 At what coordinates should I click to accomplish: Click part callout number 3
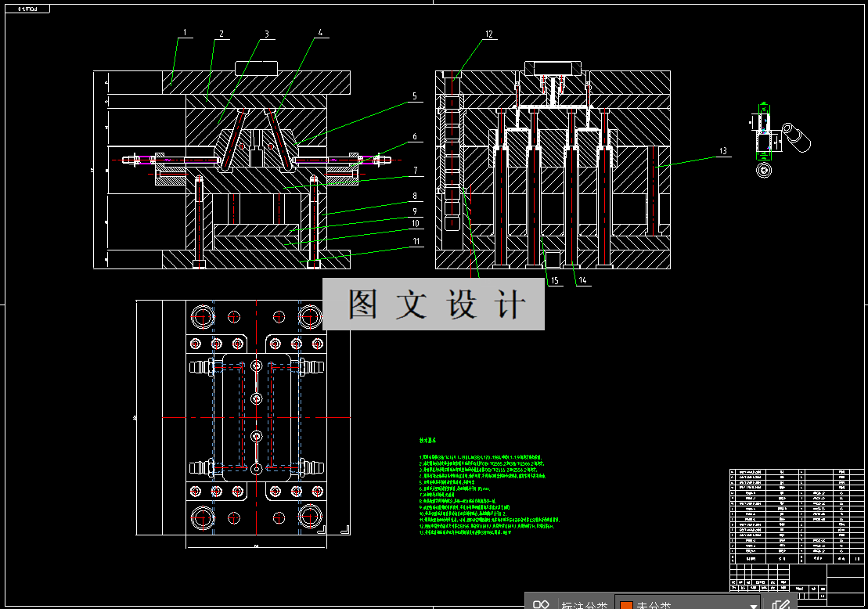[266, 34]
